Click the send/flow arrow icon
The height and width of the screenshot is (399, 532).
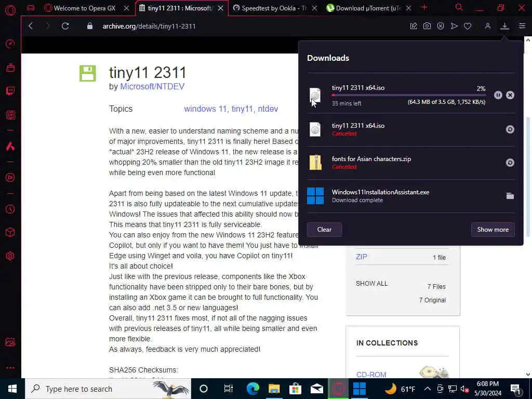(x=454, y=26)
